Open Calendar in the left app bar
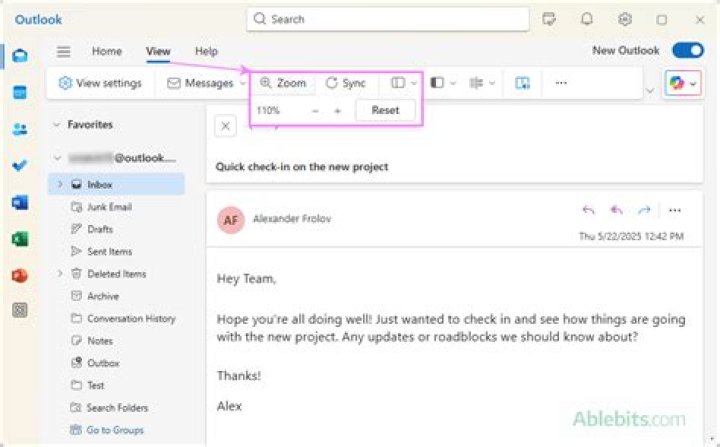The height and width of the screenshot is (447, 720). point(20,92)
